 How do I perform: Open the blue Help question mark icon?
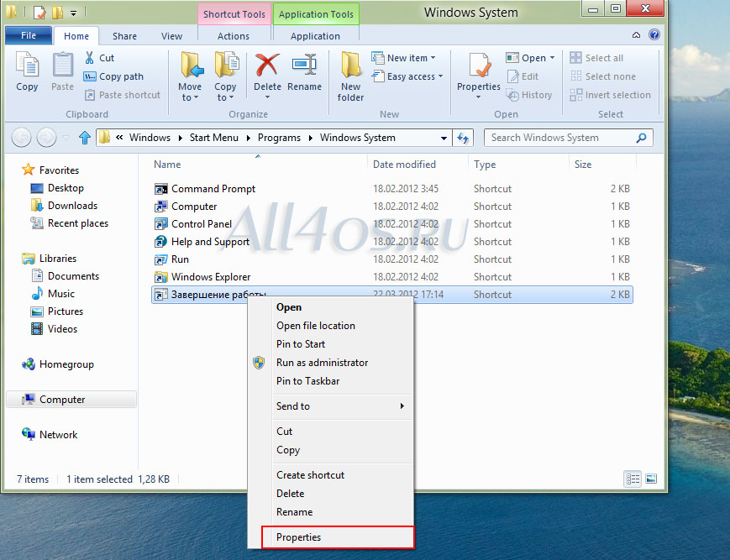pyautogui.click(x=654, y=35)
